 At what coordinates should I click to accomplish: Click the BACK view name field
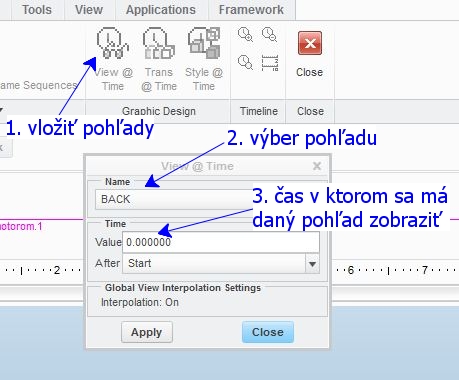pyautogui.click(x=173, y=199)
